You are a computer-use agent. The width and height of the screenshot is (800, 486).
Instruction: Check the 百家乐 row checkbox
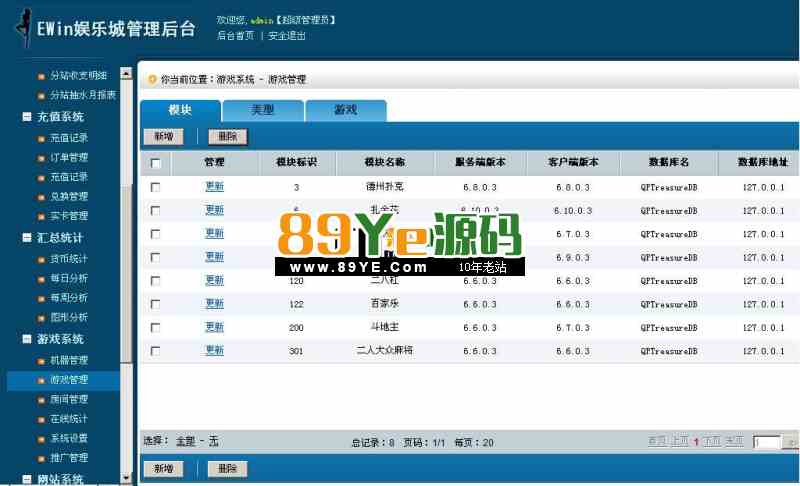(x=156, y=304)
